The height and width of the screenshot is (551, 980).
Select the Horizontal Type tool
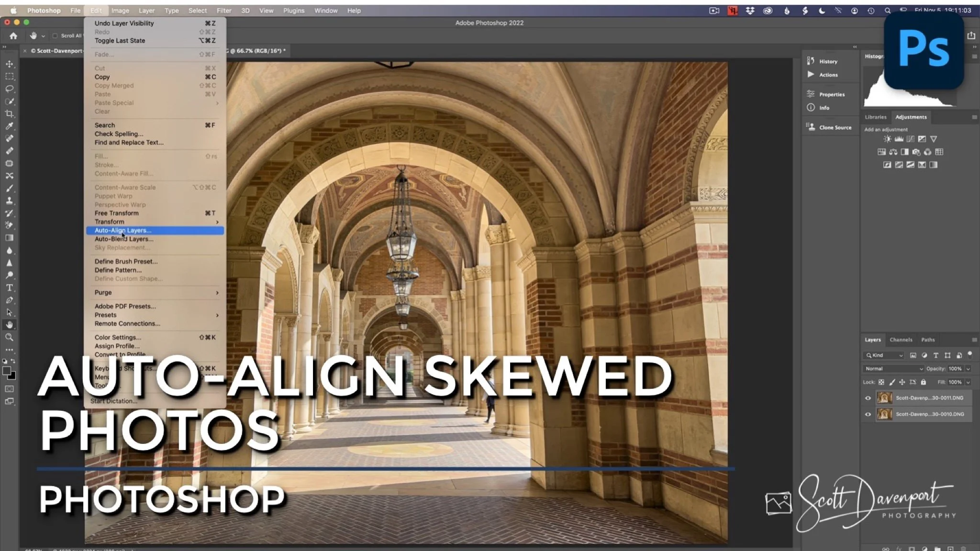click(x=9, y=288)
